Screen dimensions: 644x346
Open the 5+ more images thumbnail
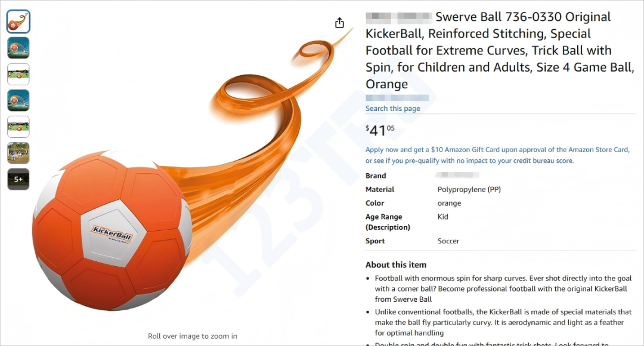pos(18,180)
